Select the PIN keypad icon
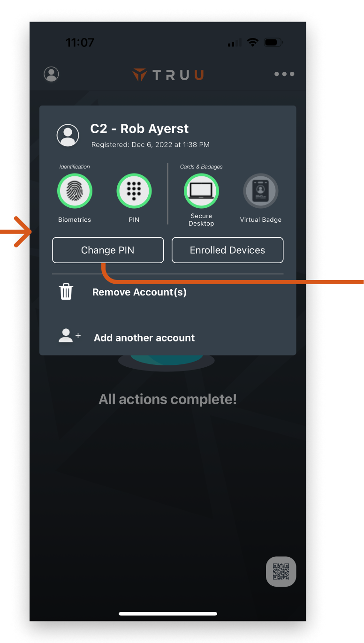The height and width of the screenshot is (643, 364). click(134, 191)
